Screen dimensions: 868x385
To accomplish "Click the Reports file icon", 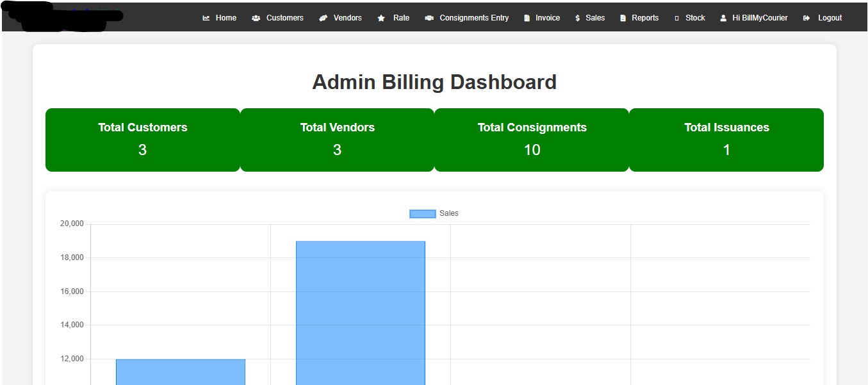I will [x=623, y=18].
